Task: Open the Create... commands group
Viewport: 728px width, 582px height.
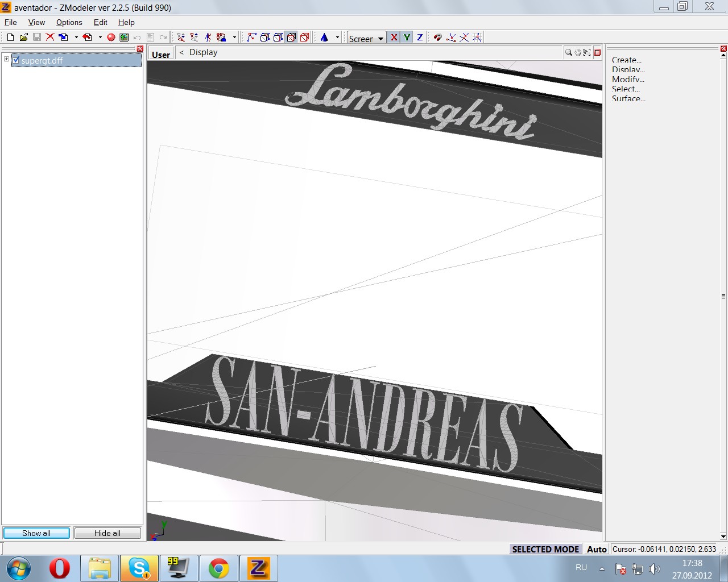Action: pyautogui.click(x=626, y=60)
